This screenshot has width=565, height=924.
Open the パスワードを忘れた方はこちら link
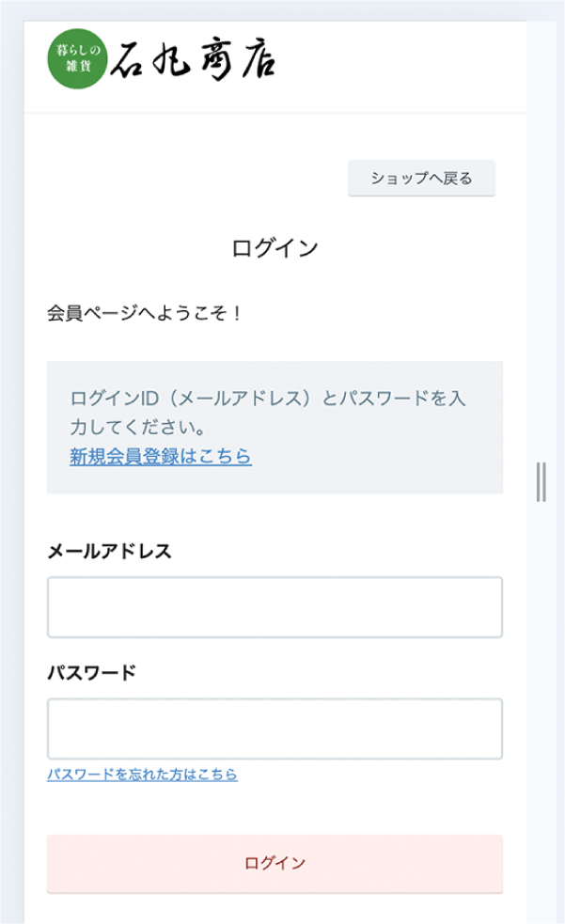tap(142, 775)
